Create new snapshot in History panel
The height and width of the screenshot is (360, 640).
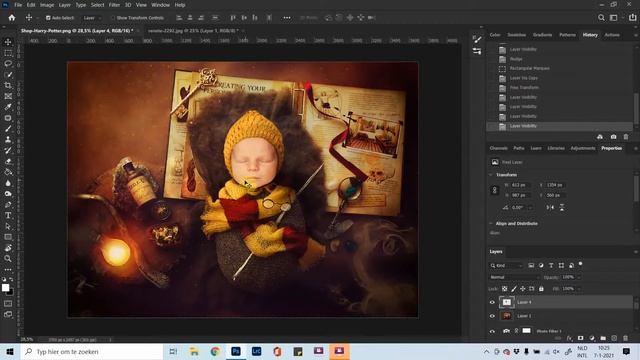613,137
